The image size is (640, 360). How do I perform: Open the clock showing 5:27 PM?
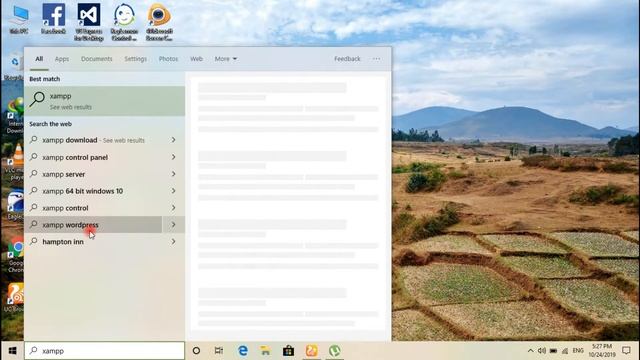coord(602,351)
